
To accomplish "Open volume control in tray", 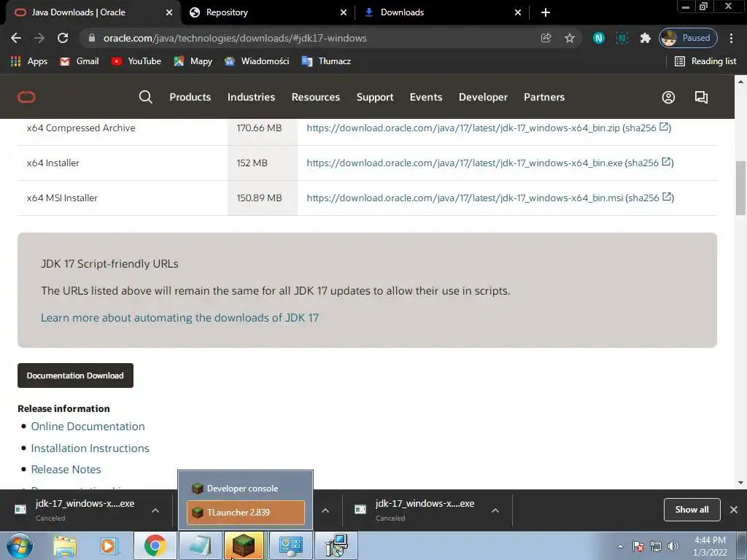I will (x=673, y=546).
